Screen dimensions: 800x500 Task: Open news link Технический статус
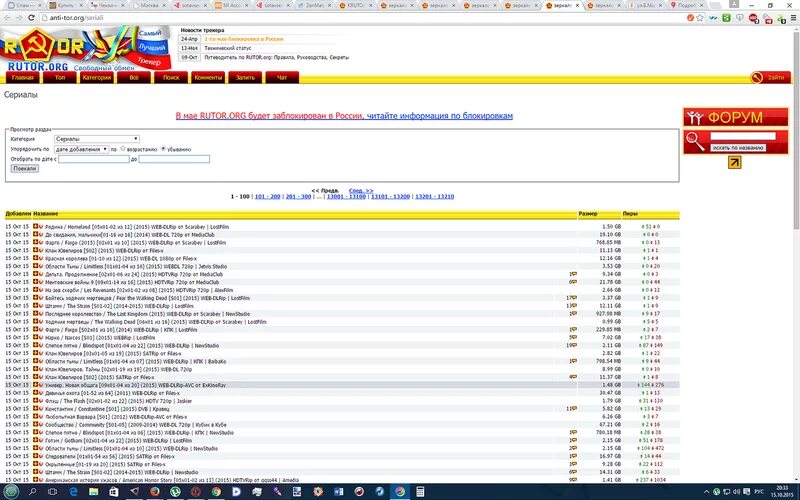click(x=228, y=48)
